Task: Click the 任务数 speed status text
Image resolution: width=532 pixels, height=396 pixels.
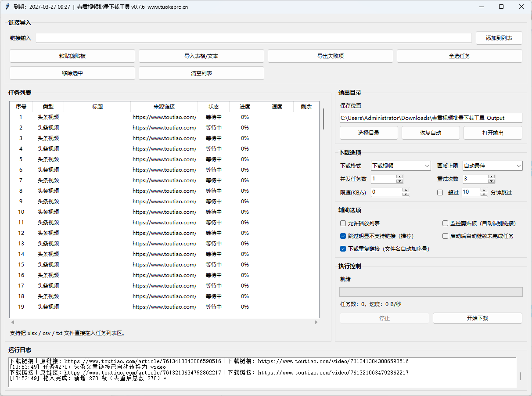Action: tap(370, 304)
